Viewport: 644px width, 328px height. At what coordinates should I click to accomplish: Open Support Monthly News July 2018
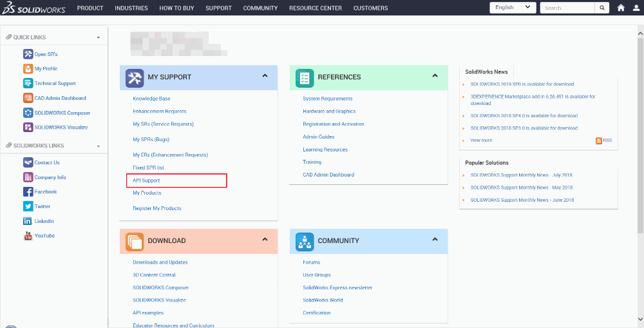tap(521, 175)
